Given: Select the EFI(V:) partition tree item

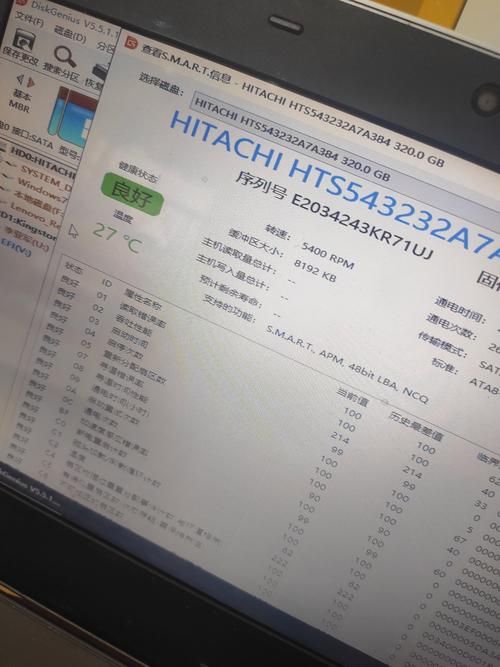Looking at the screenshot, I should pos(17,247).
